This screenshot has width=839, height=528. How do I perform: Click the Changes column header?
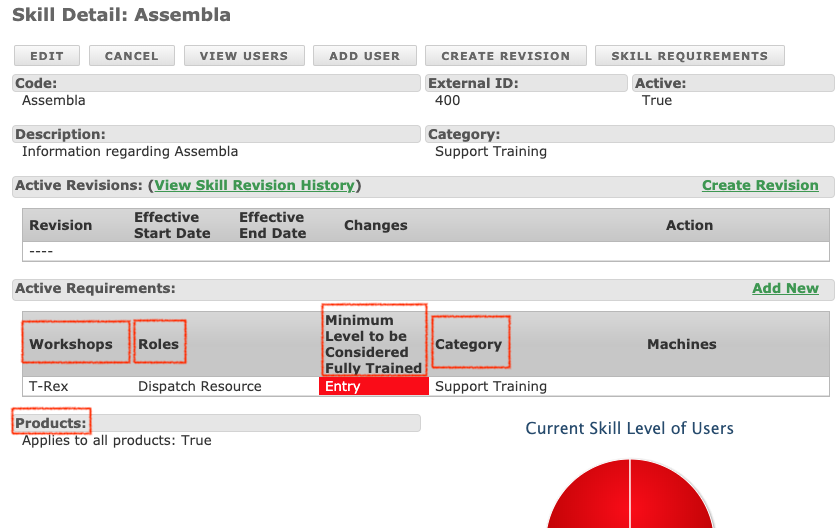pos(376,225)
